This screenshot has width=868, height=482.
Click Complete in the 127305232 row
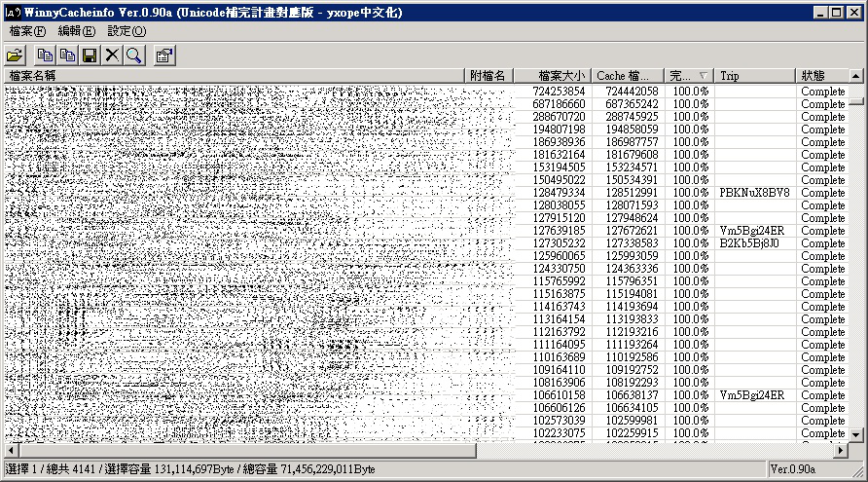click(822, 243)
